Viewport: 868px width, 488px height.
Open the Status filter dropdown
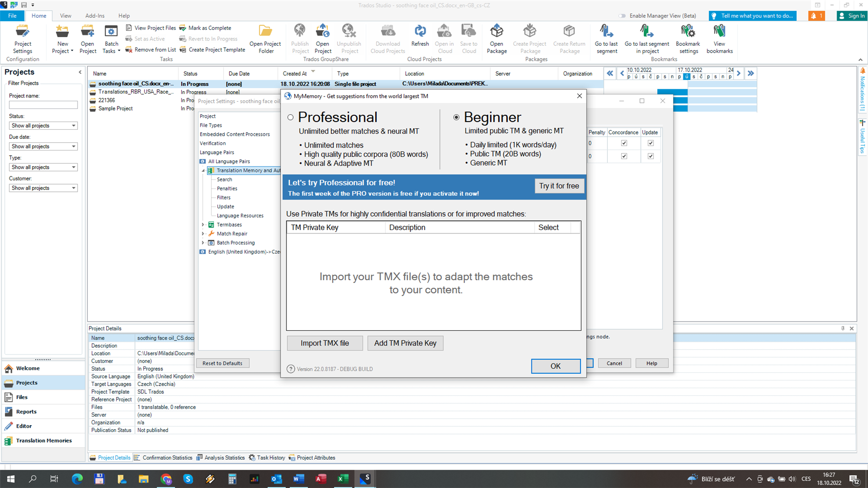[43, 125]
